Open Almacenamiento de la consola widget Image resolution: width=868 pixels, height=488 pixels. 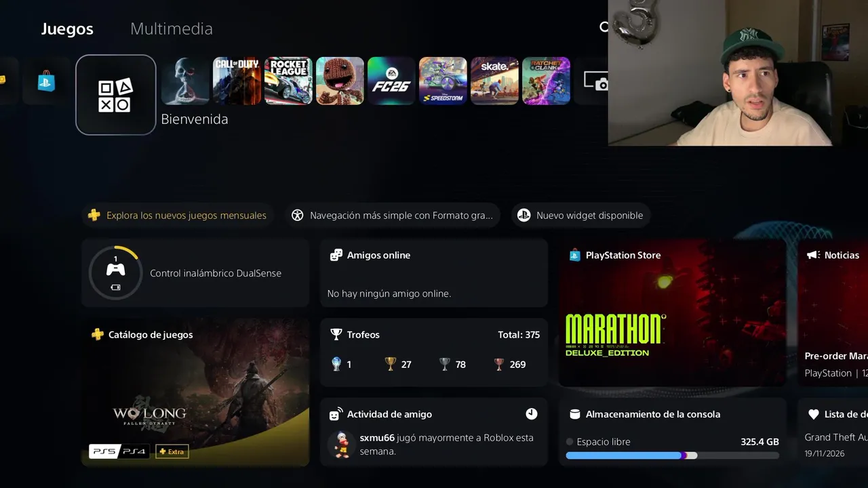point(673,432)
